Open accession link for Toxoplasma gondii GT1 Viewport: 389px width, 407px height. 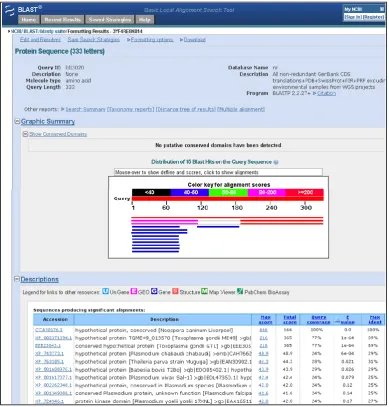48,346
